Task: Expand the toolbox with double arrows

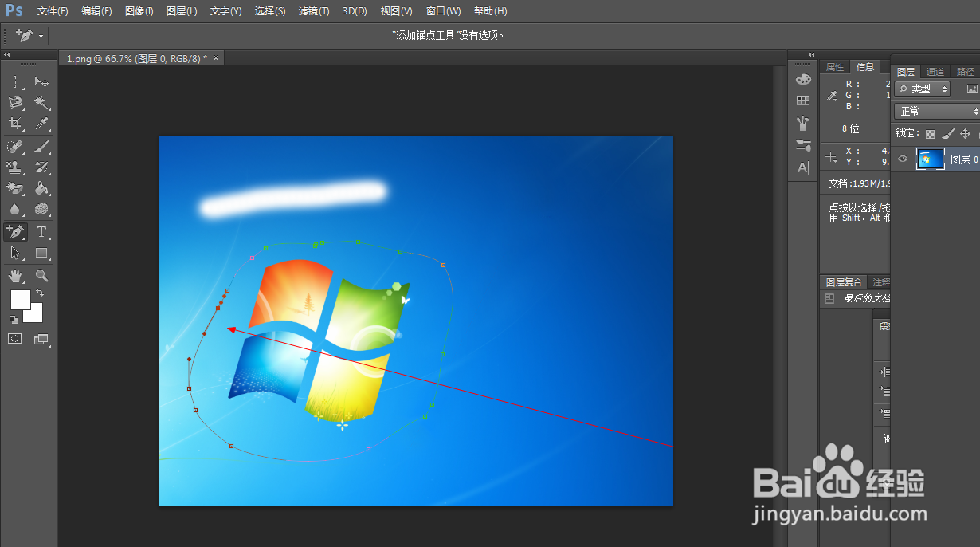Action: point(6,55)
